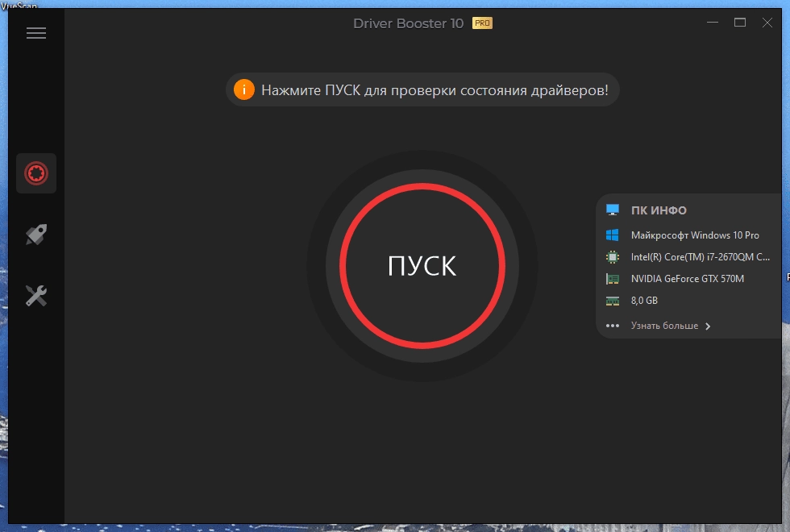Select the Майкрософт Windows 10 Pro text
The width and height of the screenshot is (790, 532).
(695, 235)
